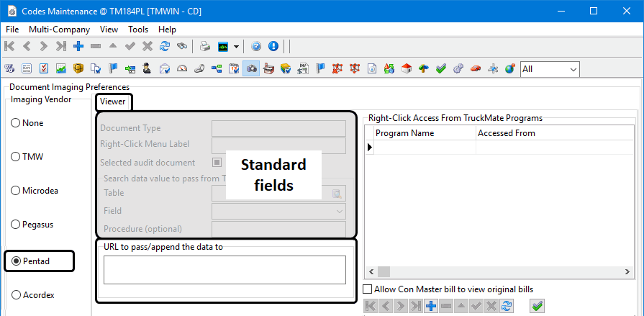The height and width of the screenshot is (316, 644).
Task: Click the green checkmark button below the grid
Action: 538,306
